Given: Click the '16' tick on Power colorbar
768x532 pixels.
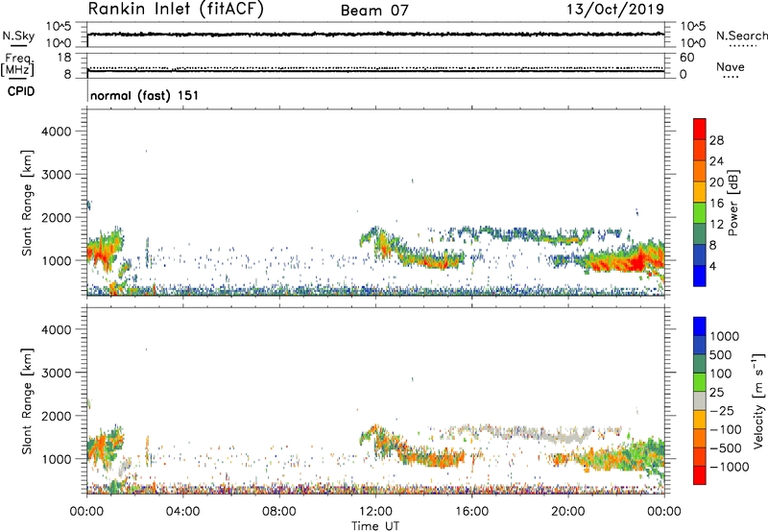Looking at the screenshot, I should (x=716, y=204).
